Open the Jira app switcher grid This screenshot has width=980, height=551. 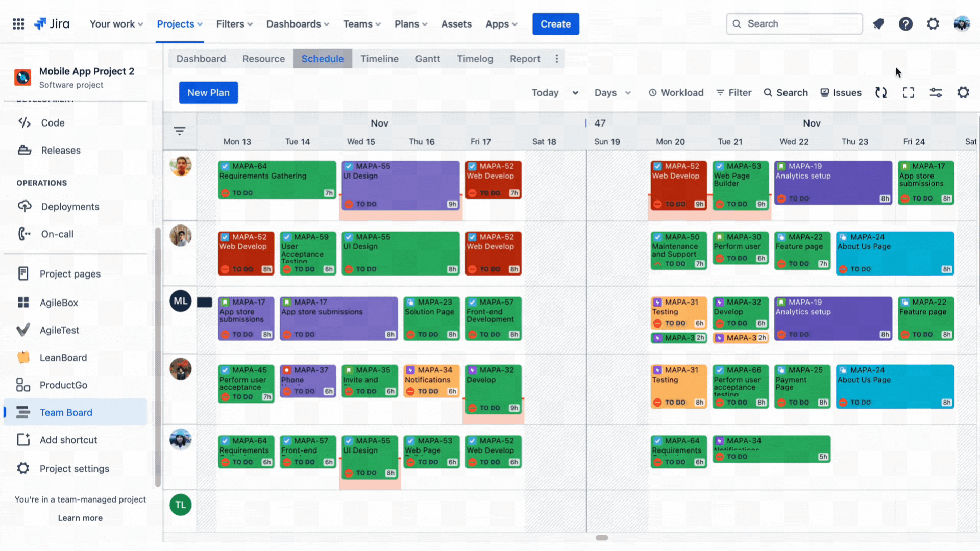point(18,24)
